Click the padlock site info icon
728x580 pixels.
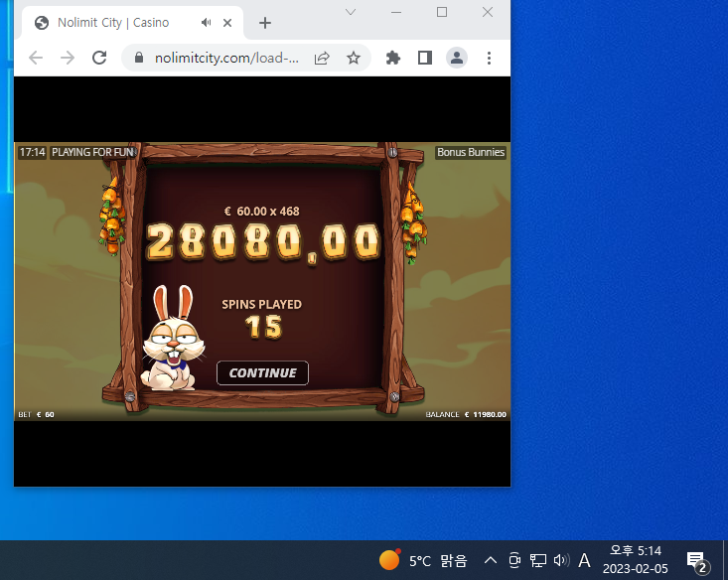(139, 58)
